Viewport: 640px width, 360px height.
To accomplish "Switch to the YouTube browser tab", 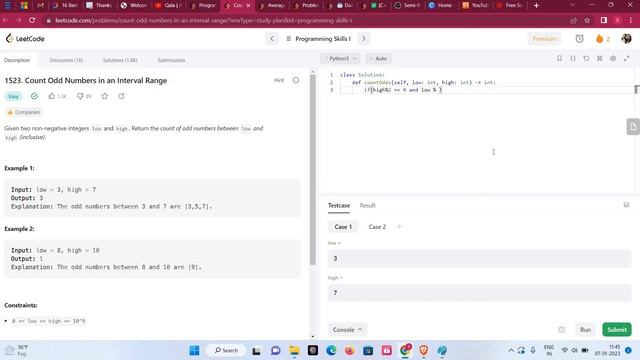I will click(x=476, y=5).
